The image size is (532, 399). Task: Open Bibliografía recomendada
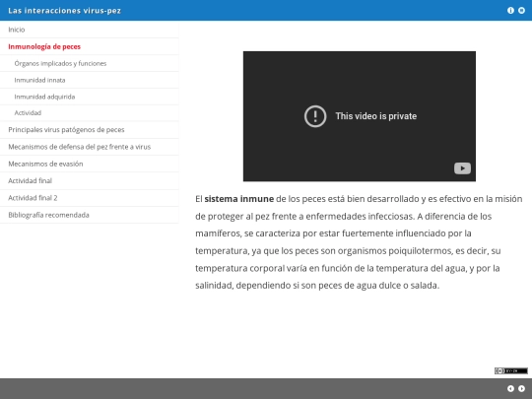(90, 215)
